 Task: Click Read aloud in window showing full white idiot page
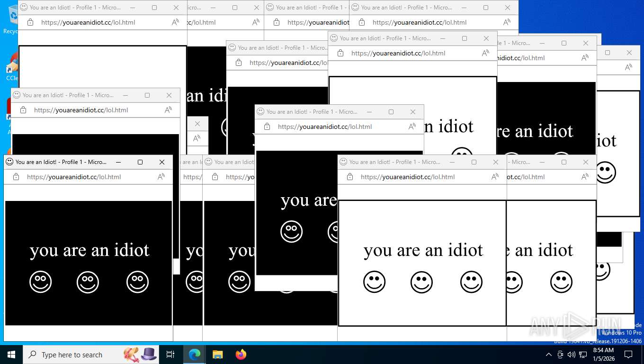tap(495, 177)
